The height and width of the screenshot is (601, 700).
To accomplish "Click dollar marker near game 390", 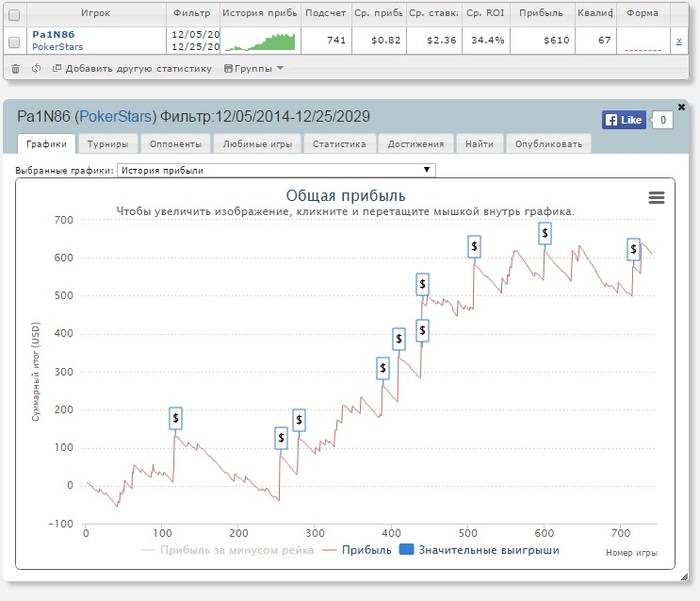I will [x=383, y=368].
